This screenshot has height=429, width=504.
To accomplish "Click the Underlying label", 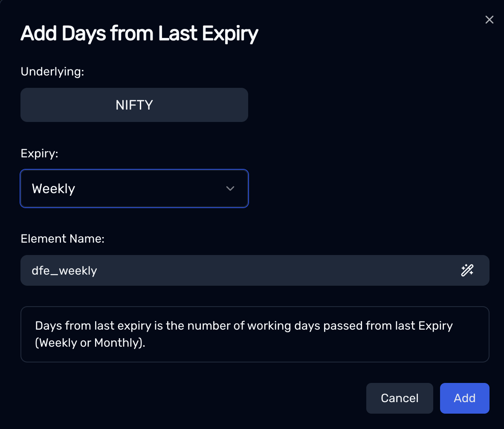I will (x=52, y=72).
